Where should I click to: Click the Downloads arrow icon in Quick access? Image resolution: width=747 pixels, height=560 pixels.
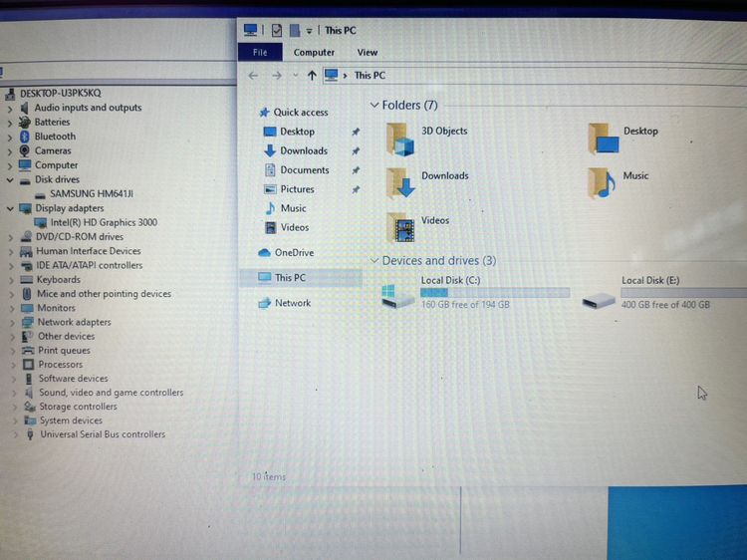pyautogui.click(x=270, y=150)
